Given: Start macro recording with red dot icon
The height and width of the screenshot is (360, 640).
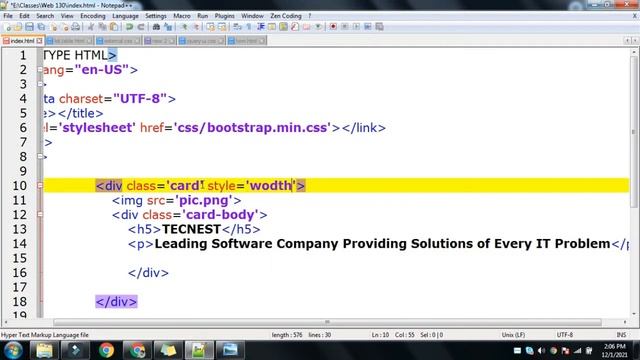Looking at the screenshot, I should [x=333, y=27].
